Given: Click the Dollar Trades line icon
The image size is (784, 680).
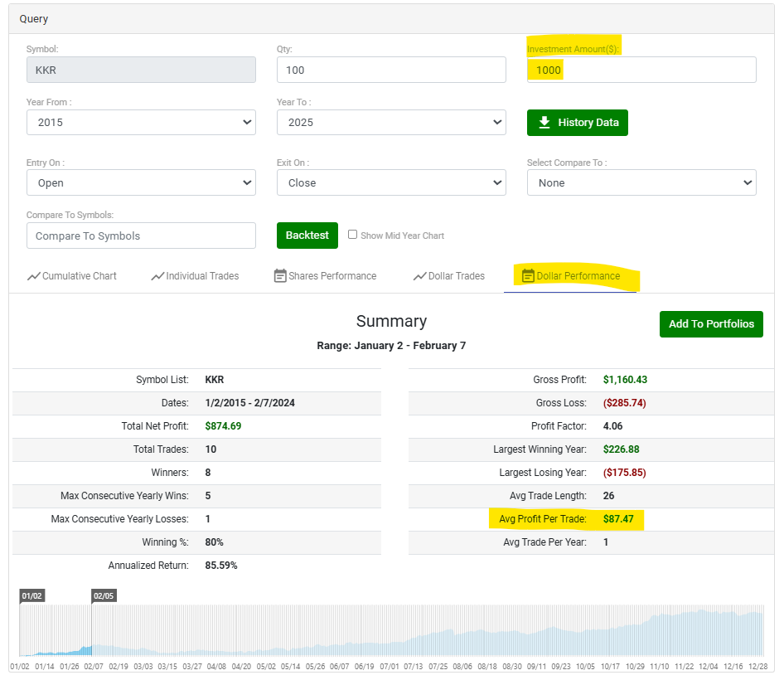Looking at the screenshot, I should (x=419, y=276).
